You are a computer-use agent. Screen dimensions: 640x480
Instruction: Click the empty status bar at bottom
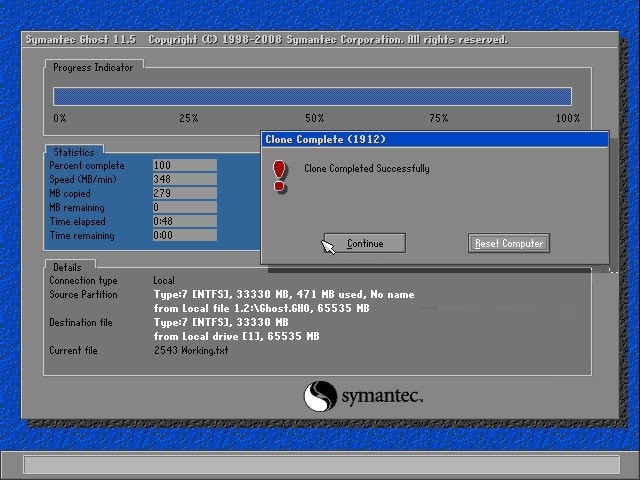[x=320, y=465]
